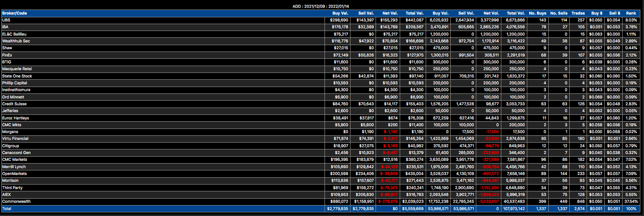Select the Merrill Lynch broker name

pos(14,166)
